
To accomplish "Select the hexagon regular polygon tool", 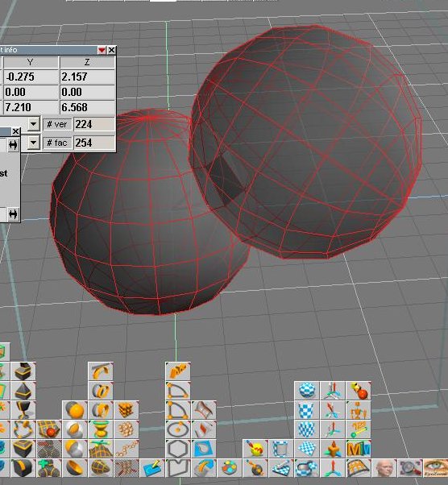I will pos(178,449).
